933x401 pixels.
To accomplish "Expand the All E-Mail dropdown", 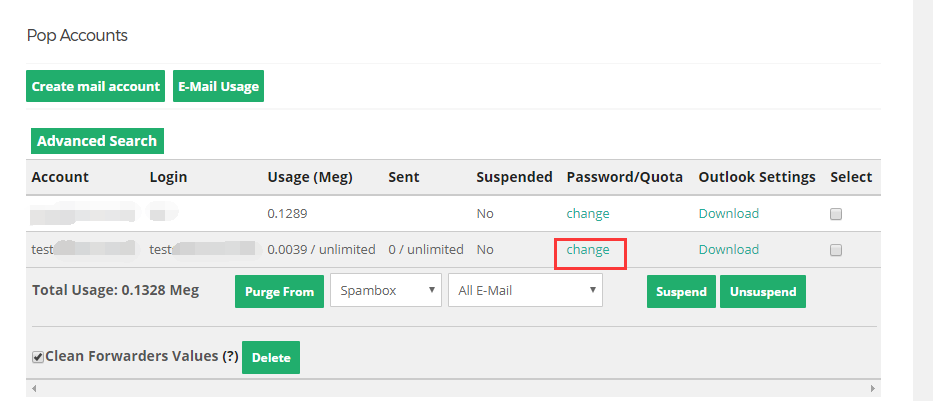I will coord(525,290).
